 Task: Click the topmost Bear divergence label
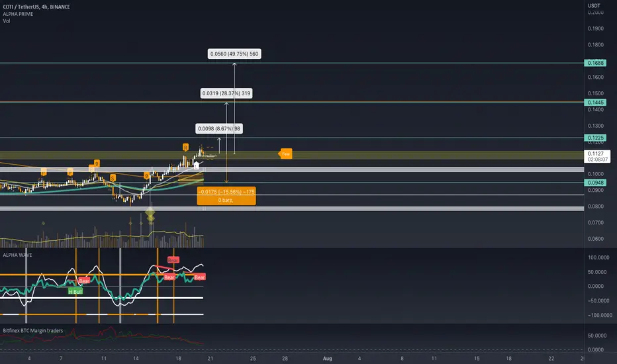173,260
